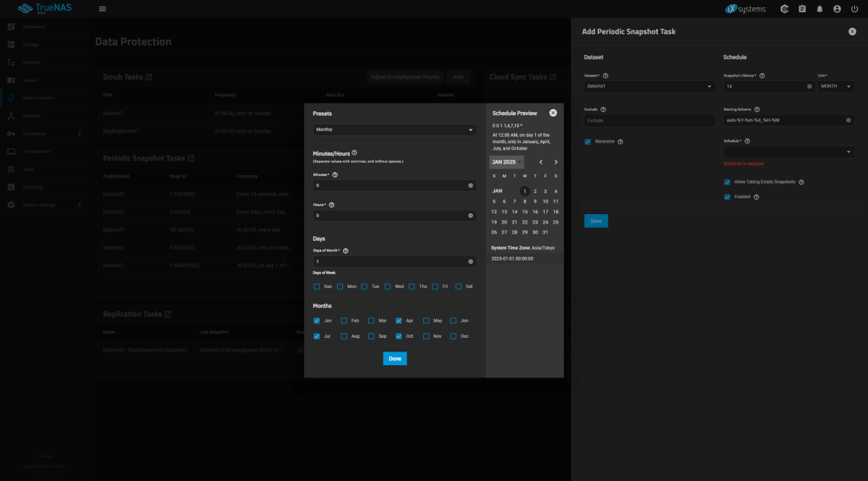Open the hamburger menu to collapse sidebar

pyautogui.click(x=102, y=9)
